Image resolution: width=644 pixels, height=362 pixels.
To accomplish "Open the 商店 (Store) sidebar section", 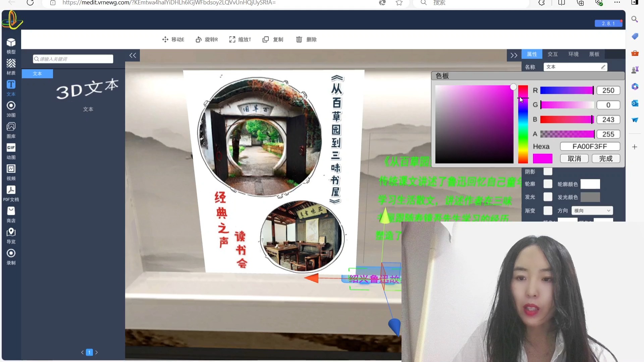I will pos(11,215).
